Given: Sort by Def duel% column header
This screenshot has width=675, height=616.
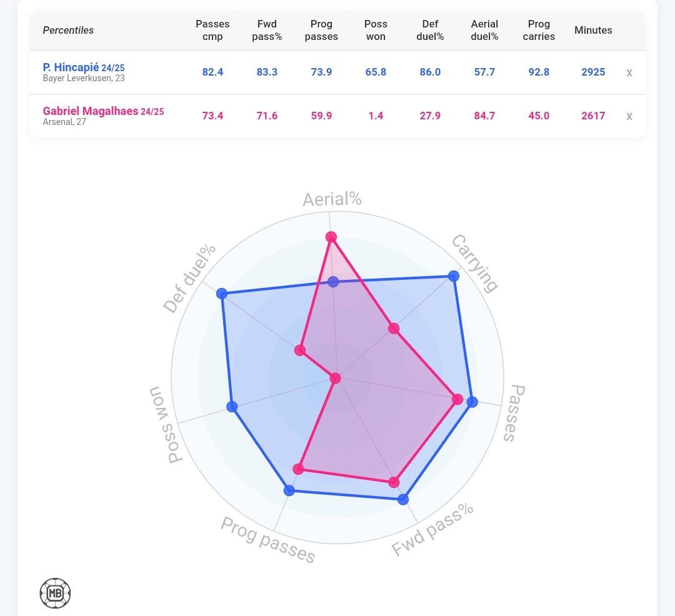Looking at the screenshot, I should pyautogui.click(x=430, y=30).
